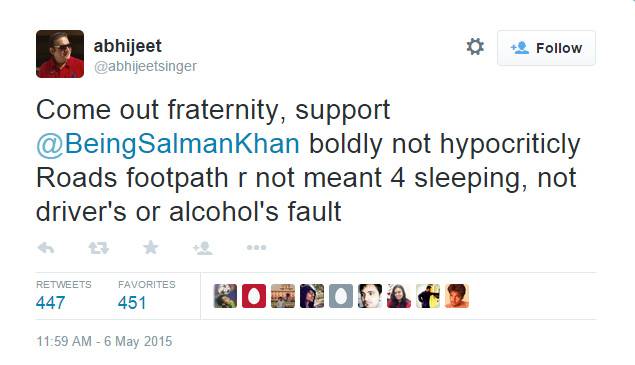The image size is (635, 365).
Task: Open the red egg avatar thumbnail
Action: [x=254, y=296]
